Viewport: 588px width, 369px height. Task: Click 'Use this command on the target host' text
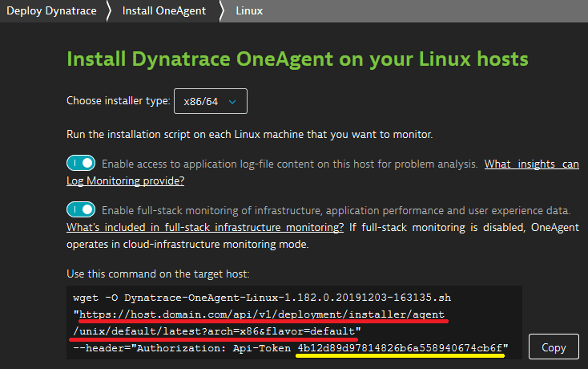point(158,274)
